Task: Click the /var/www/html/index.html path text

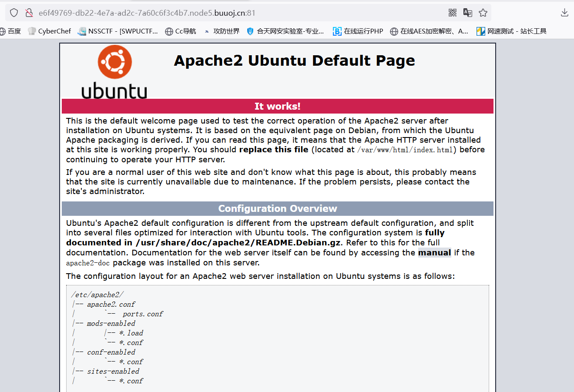Action: click(x=405, y=150)
